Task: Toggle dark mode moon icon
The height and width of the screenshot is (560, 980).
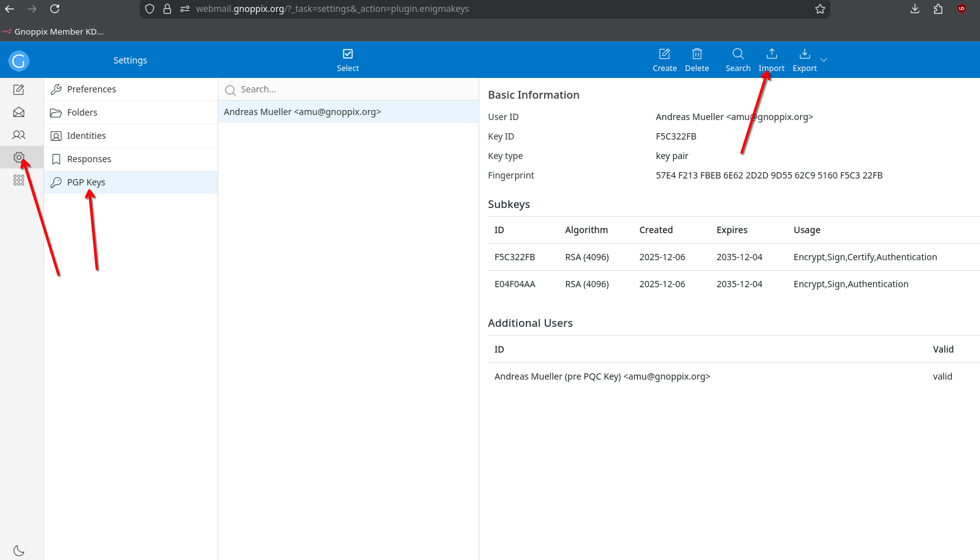Action: coord(19,551)
